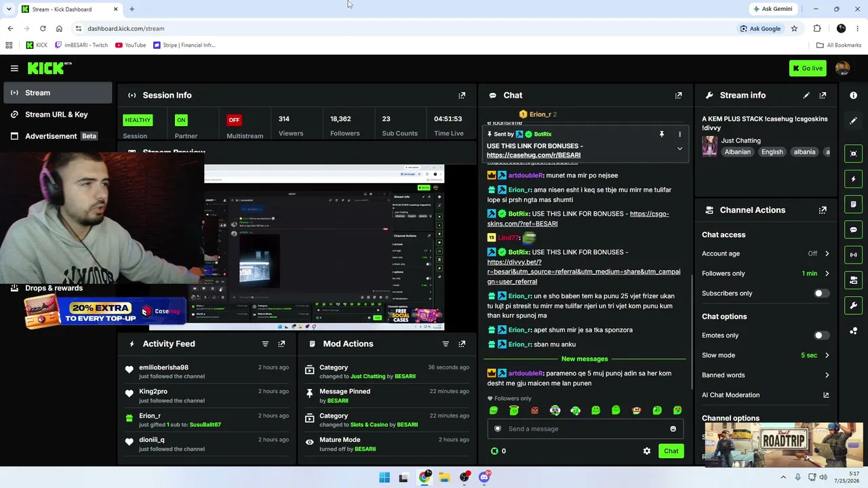
Task: Open the Kick logo home page
Action: click(50, 68)
